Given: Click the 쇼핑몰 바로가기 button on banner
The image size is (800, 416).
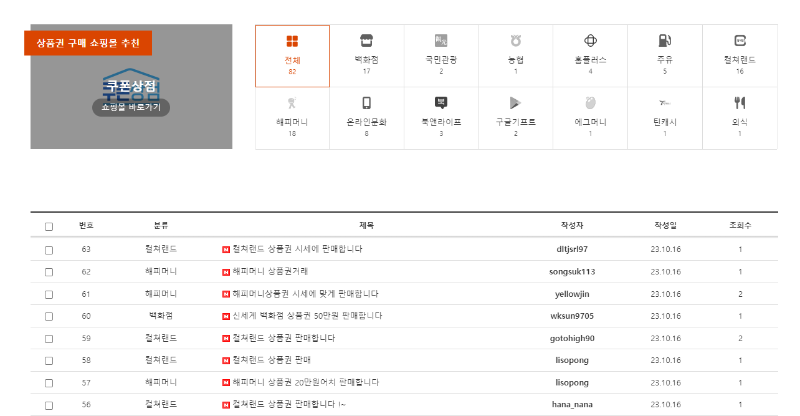Looking at the screenshot, I should point(131,107).
